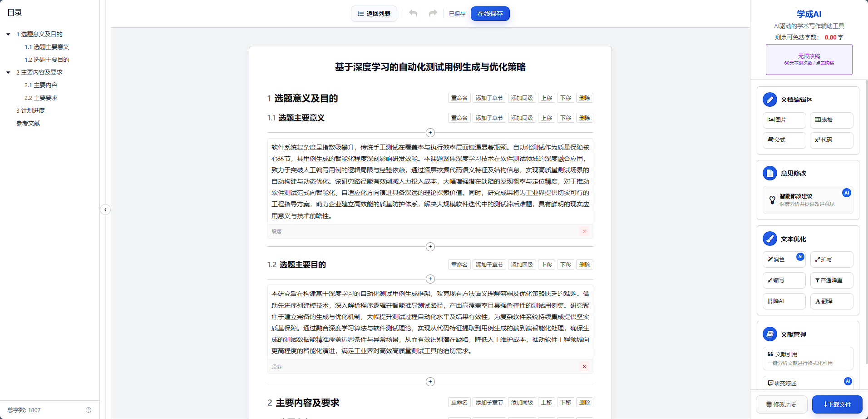Click the 无限改稿 purchase banner
The width and height of the screenshot is (868, 419).
coord(809,60)
